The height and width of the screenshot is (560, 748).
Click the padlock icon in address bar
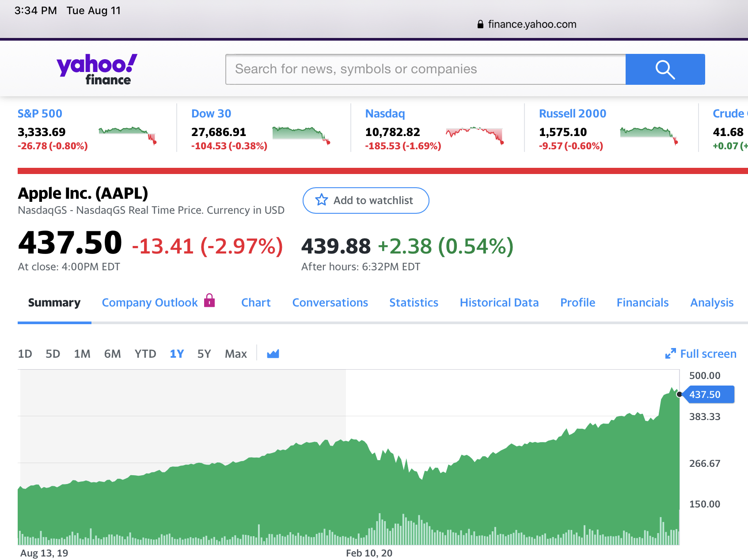480,25
